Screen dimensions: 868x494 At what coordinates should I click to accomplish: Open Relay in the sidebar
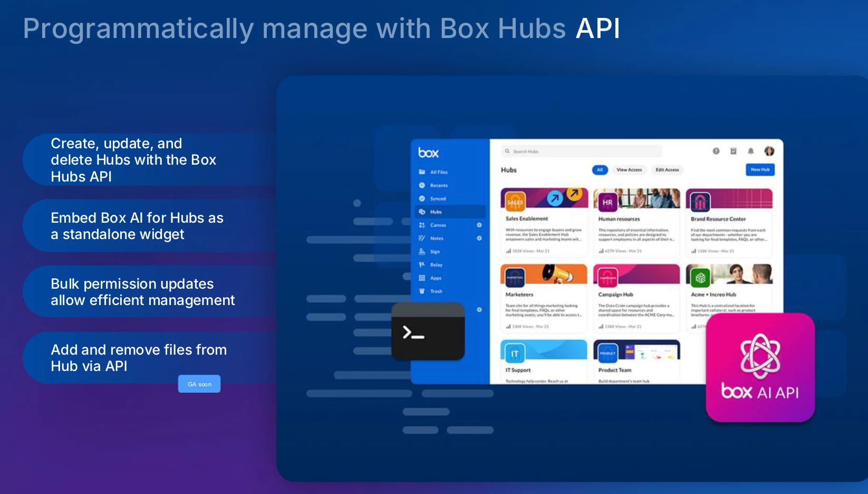click(431, 265)
